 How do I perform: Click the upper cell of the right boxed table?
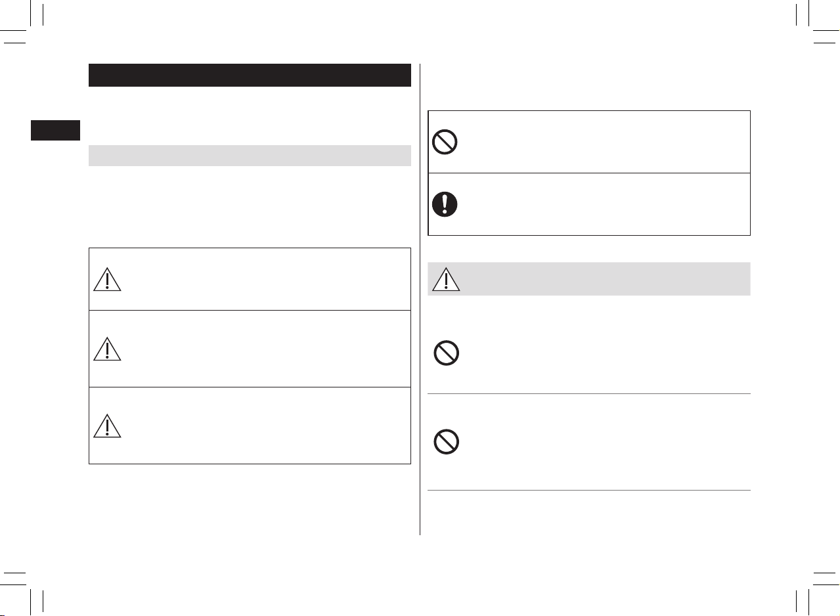click(604, 142)
